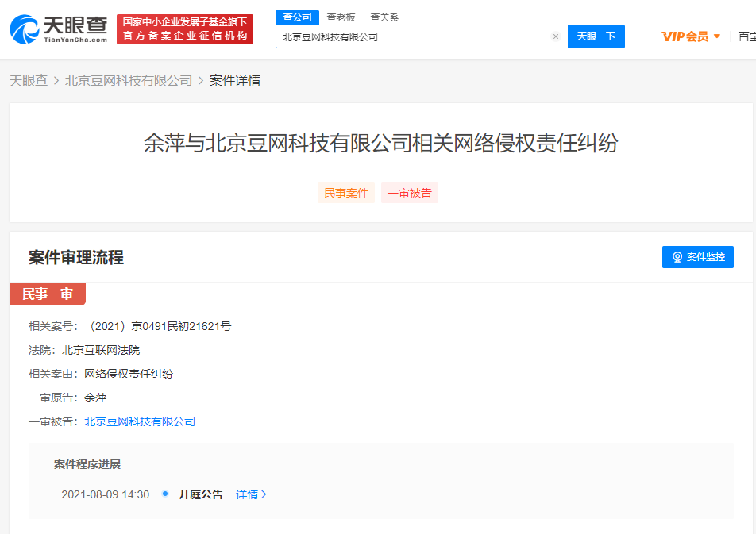This screenshot has height=534, width=756.
Task: Go to 天眼查 home via the breadcrumb
Action: click(29, 81)
